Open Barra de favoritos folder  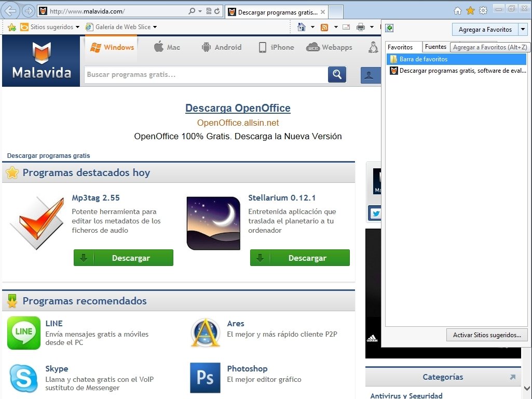coord(456,59)
